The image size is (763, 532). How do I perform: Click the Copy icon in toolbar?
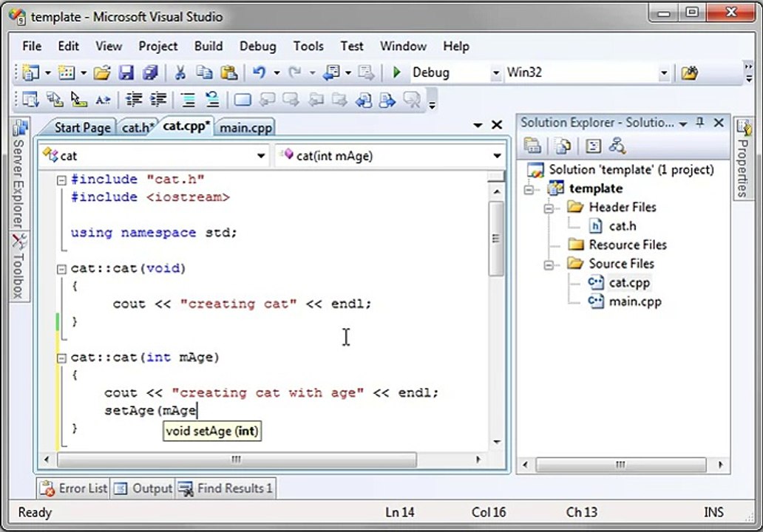[x=204, y=73]
